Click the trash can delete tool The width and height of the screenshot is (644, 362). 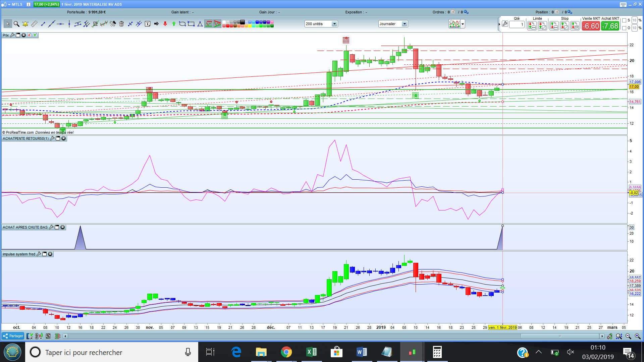(x=121, y=24)
